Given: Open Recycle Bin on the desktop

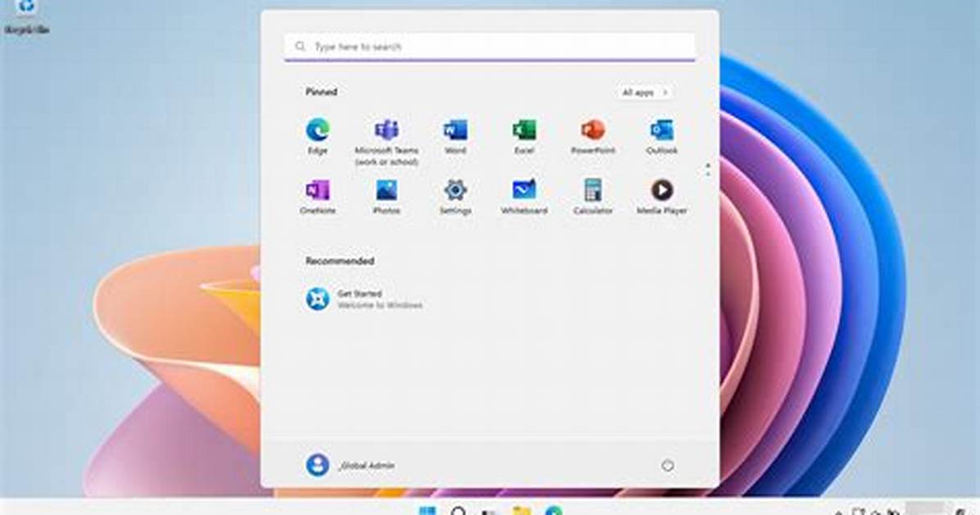Looking at the screenshot, I should pyautogui.click(x=26, y=16).
